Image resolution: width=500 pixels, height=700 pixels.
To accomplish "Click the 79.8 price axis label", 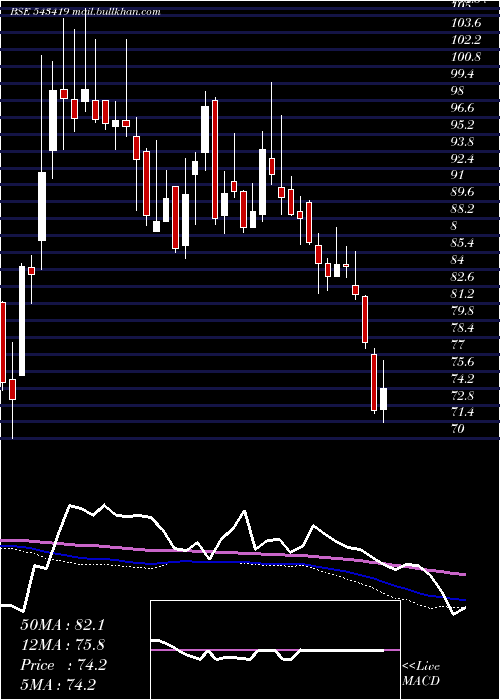I will pos(464,310).
